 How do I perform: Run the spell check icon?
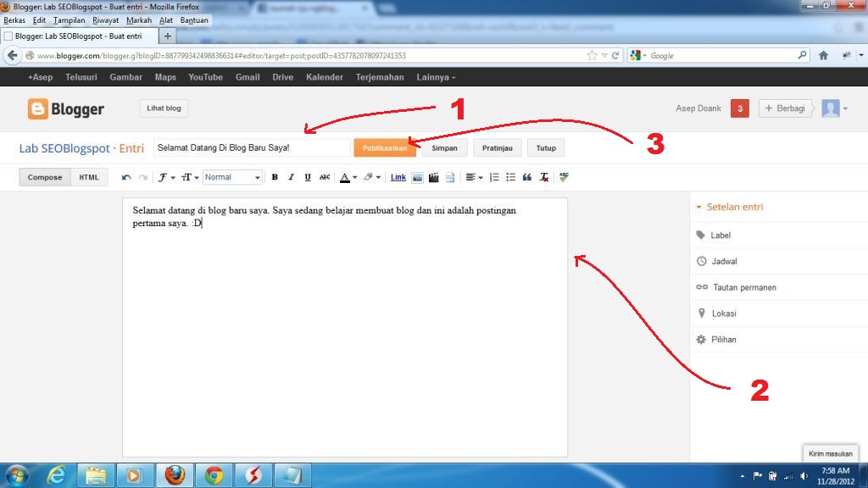(x=564, y=177)
